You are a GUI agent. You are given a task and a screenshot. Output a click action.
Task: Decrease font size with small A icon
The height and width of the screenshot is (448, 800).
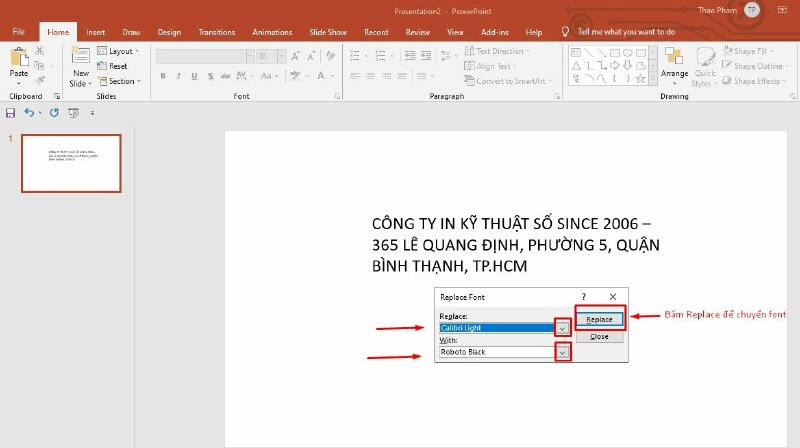pos(311,56)
